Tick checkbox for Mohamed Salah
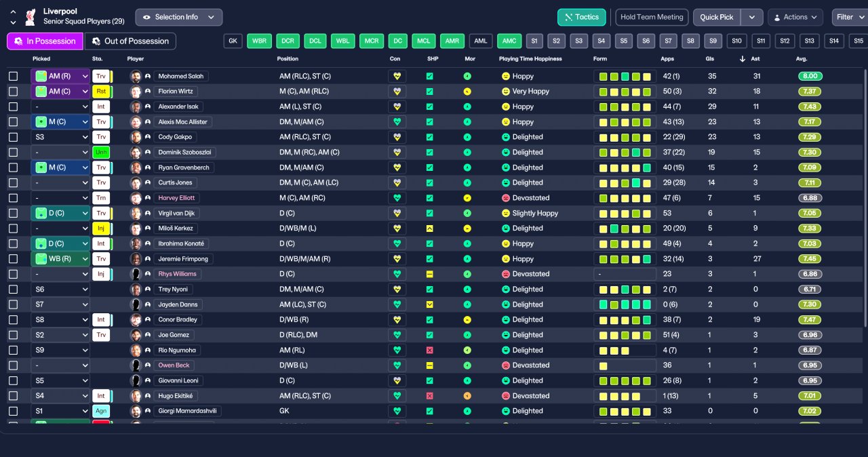 [x=13, y=77]
